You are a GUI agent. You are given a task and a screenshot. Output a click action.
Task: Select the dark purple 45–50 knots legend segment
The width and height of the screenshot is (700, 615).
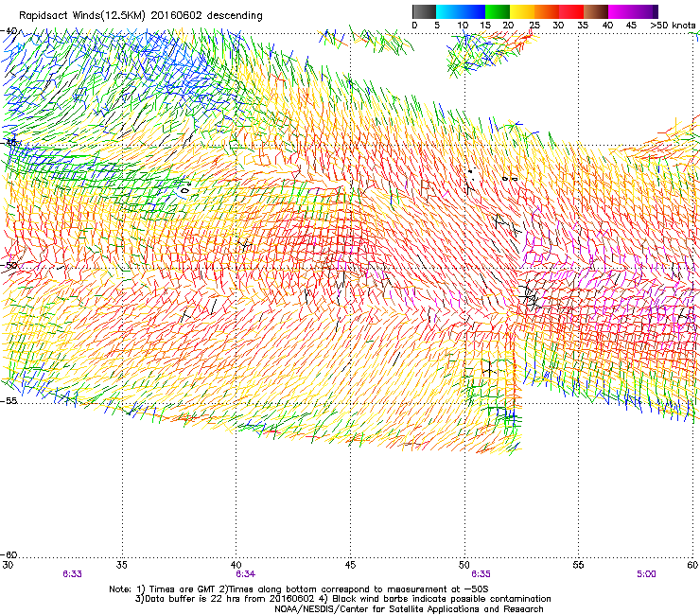(645, 11)
